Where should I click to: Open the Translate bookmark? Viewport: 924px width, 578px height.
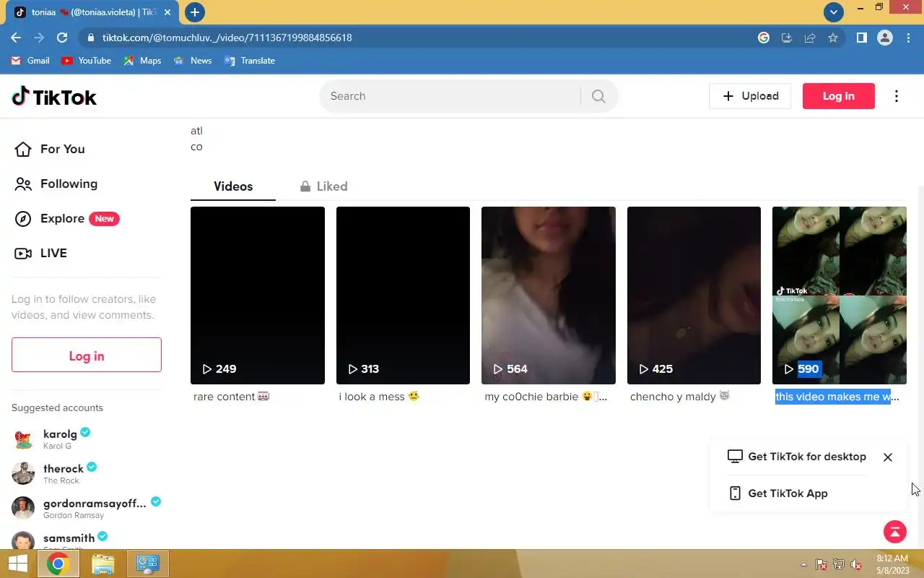coord(250,61)
